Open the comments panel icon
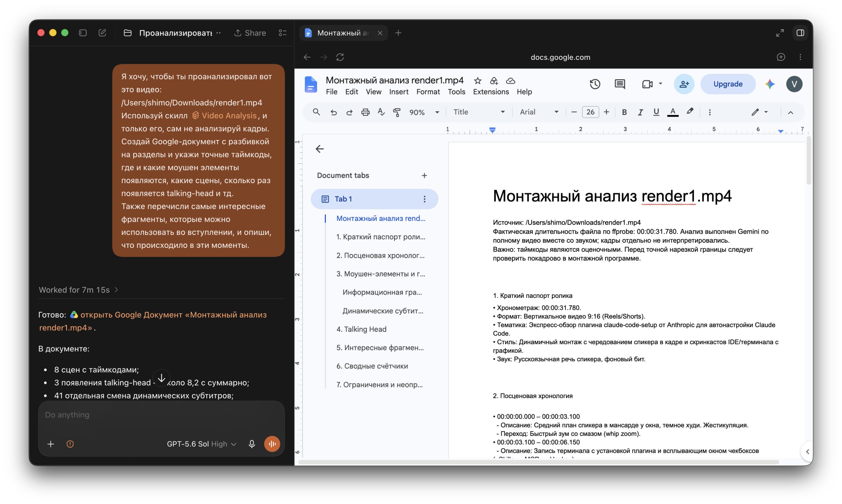 [620, 84]
